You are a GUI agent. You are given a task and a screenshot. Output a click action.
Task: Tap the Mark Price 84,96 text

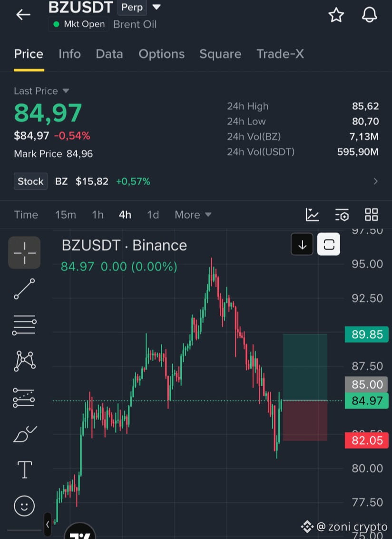53,154
